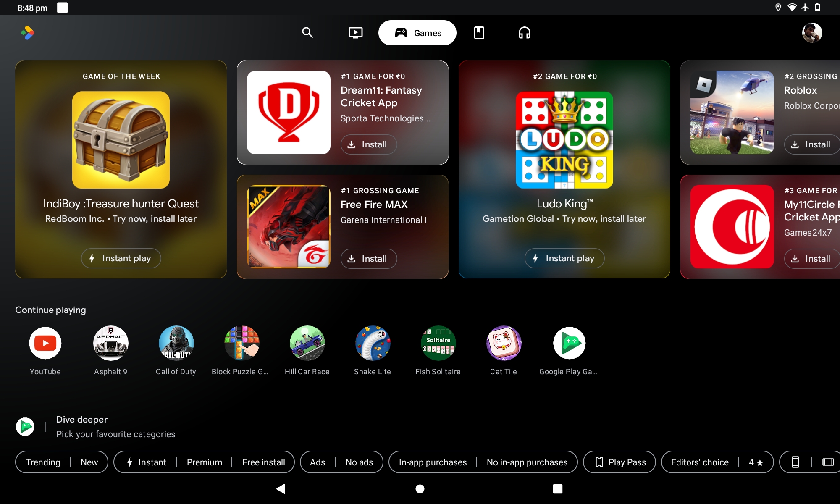Launch Call of Duty icon

[176, 343]
